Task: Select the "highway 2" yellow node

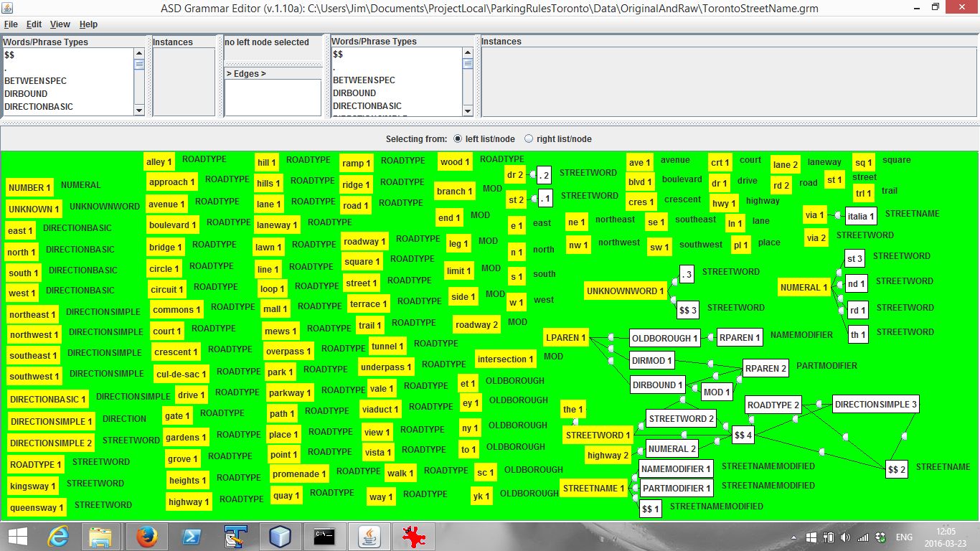Action: click(608, 455)
